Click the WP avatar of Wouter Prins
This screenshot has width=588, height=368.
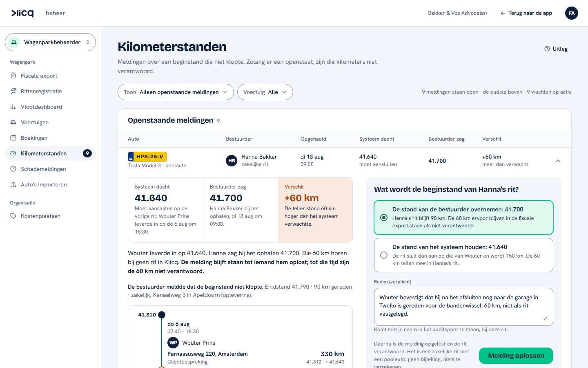[173, 343]
